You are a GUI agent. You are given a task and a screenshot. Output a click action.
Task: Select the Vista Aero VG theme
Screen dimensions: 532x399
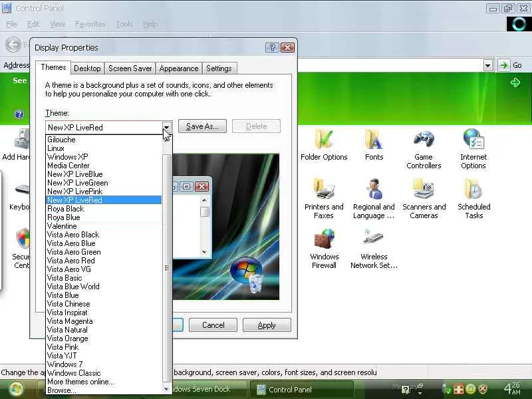[104, 269]
